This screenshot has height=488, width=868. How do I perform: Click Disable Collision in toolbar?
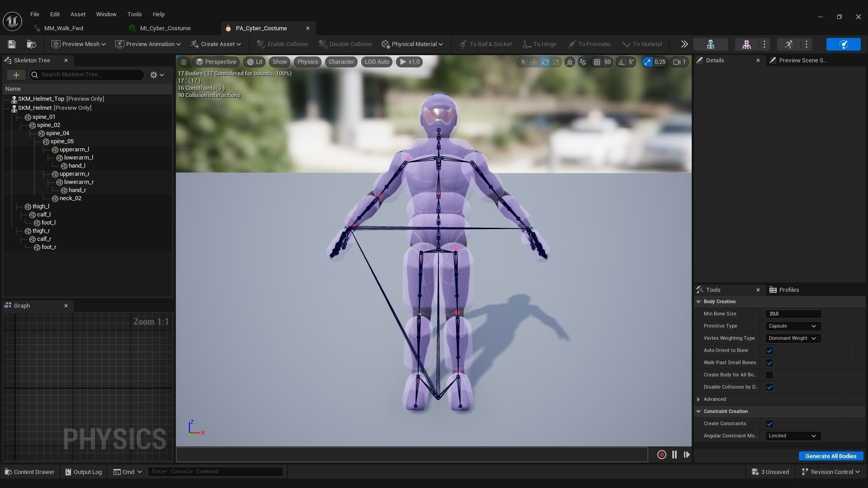pos(345,44)
